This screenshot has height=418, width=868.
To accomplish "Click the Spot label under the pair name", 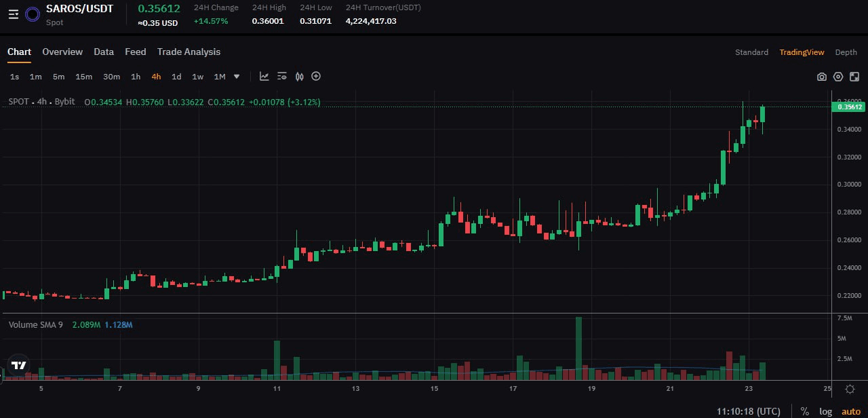I will pyautogui.click(x=55, y=22).
